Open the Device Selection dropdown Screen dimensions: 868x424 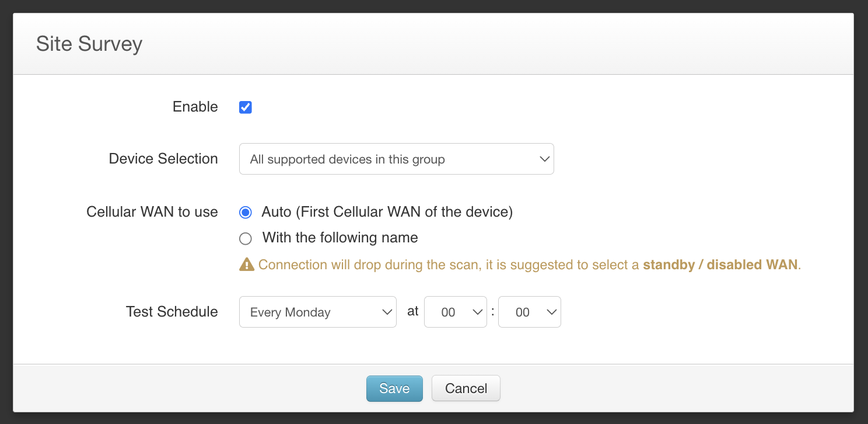tap(396, 159)
